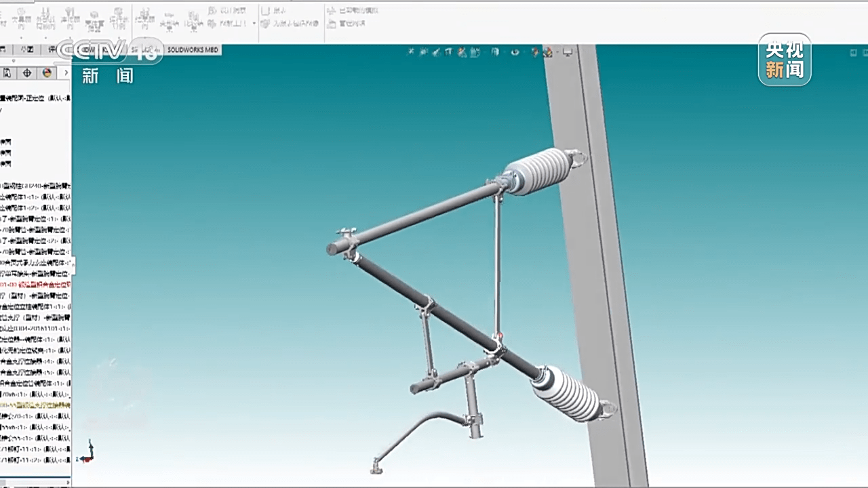
Task: Select the Section View heads-up icon
Action: [449, 52]
